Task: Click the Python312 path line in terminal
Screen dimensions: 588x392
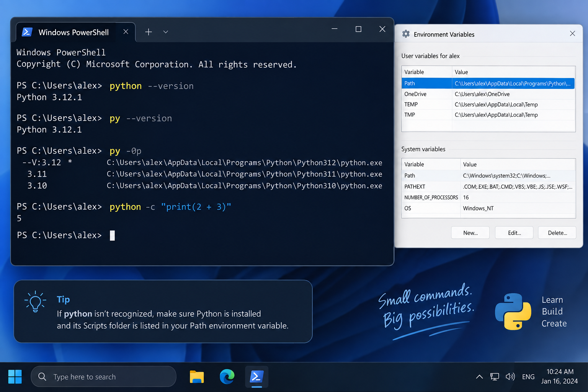Action: coord(244,163)
